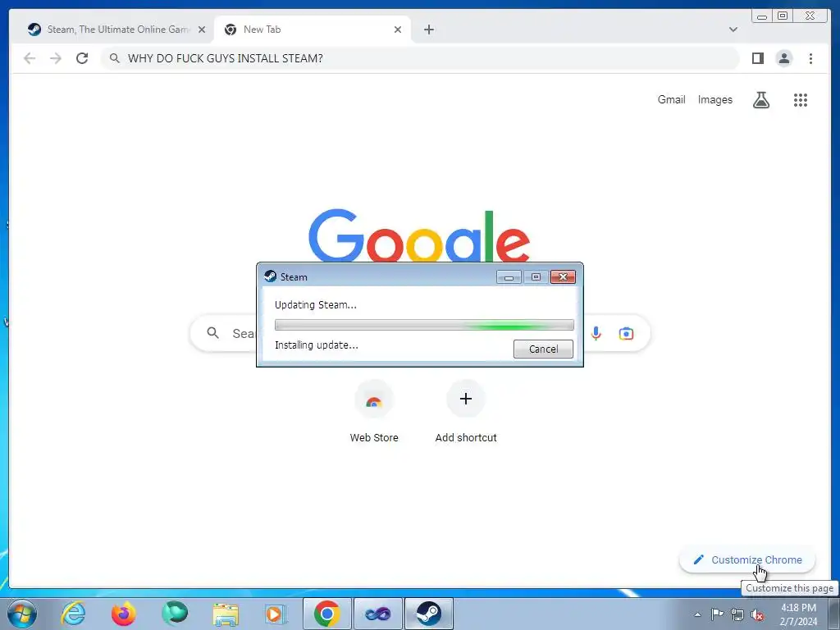Click the Chrome back arrow
840x630 pixels.
click(30, 58)
